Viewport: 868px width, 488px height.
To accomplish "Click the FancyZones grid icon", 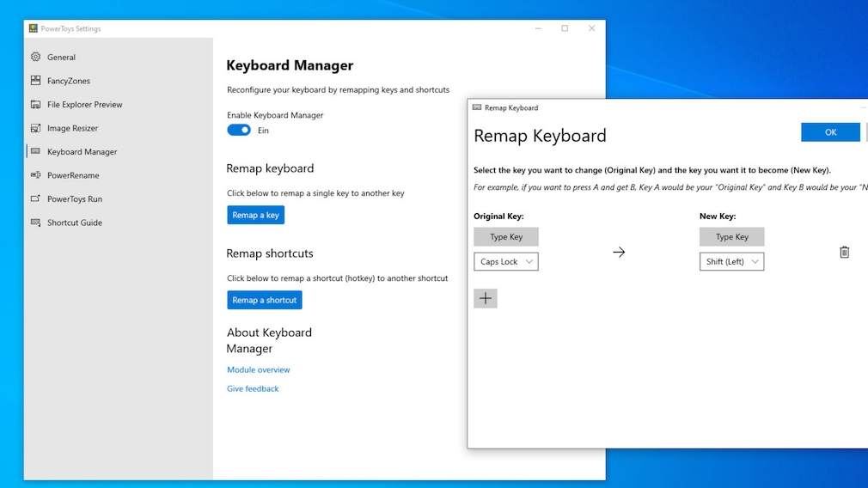I will pos(36,81).
